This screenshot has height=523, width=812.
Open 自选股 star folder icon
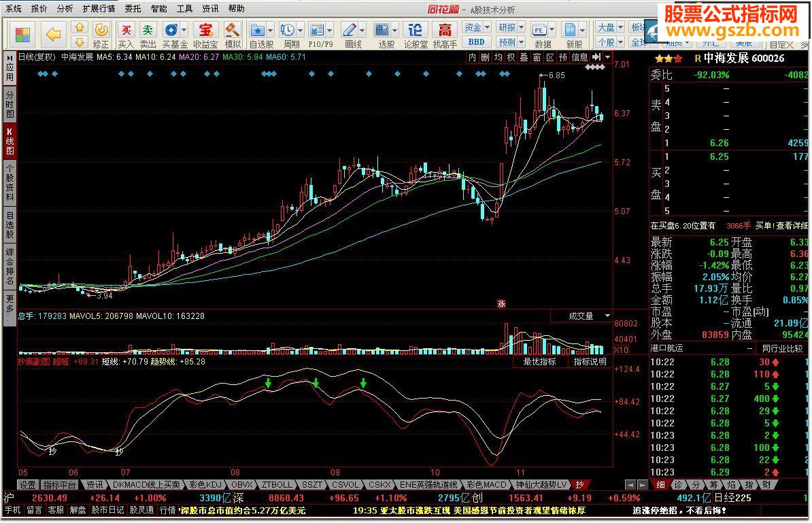point(257,30)
